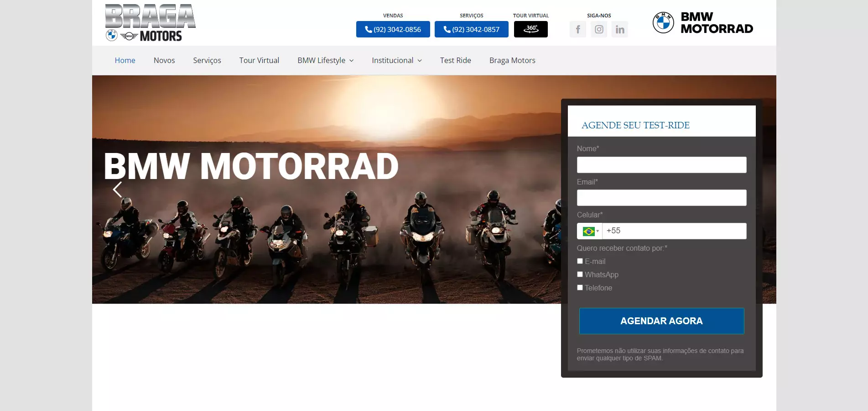
Task: Expand the Institucional menu
Action: 397,60
